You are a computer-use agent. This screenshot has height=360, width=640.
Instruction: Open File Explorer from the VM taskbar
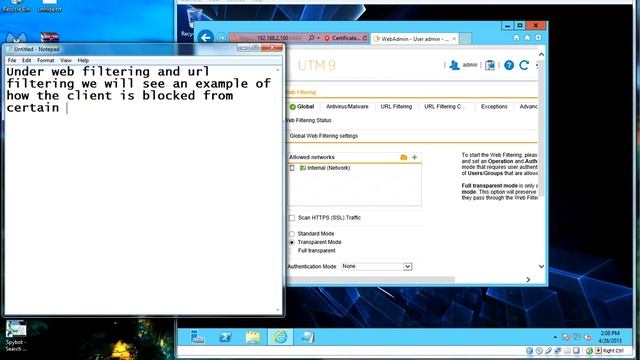253,337
